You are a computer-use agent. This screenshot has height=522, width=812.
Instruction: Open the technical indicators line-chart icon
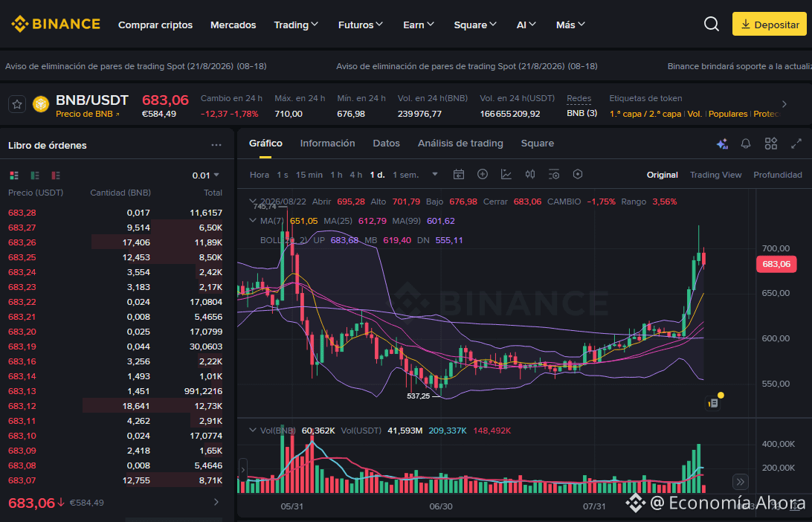(506, 175)
